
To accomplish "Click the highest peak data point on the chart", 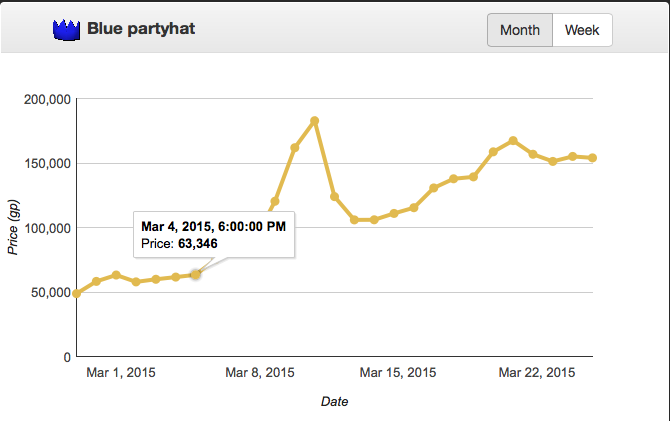I will [x=314, y=121].
